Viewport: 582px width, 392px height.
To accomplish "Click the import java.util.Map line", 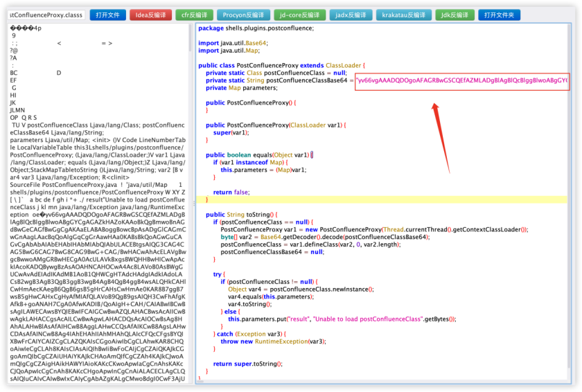I will pyautogui.click(x=229, y=51).
